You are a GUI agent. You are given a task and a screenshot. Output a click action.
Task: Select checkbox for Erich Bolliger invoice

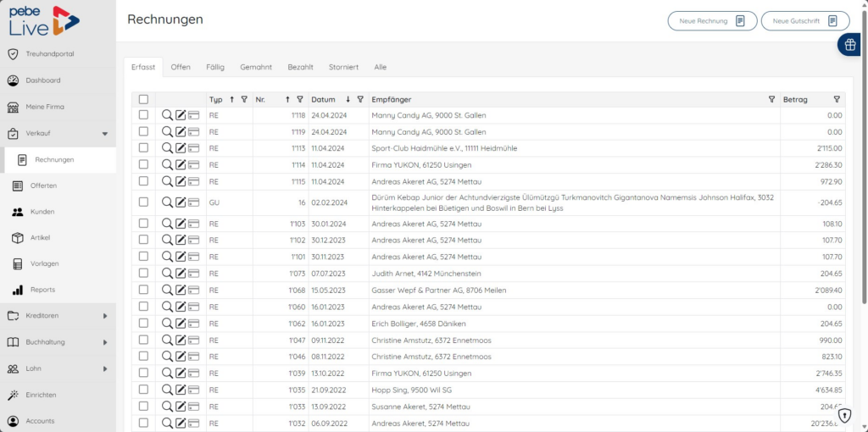point(143,323)
